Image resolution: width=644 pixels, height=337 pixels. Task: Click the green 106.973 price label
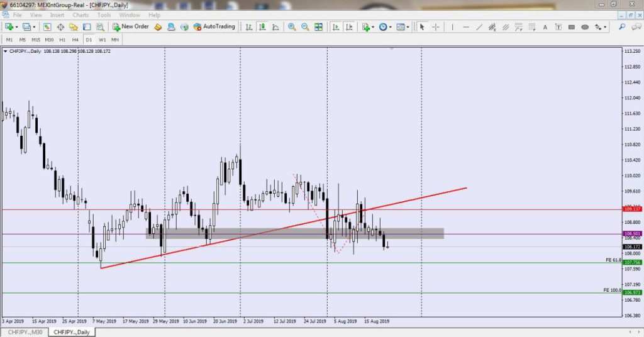pyautogui.click(x=632, y=292)
